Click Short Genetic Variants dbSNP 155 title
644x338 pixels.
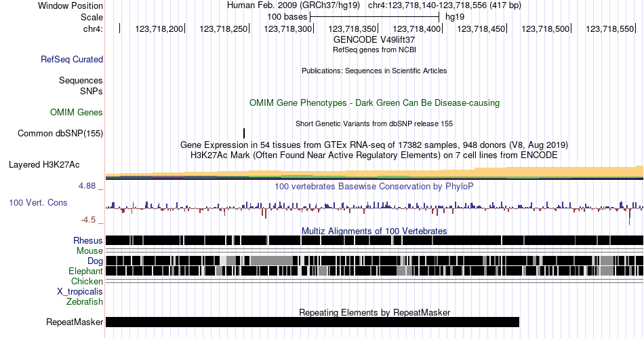(x=374, y=124)
